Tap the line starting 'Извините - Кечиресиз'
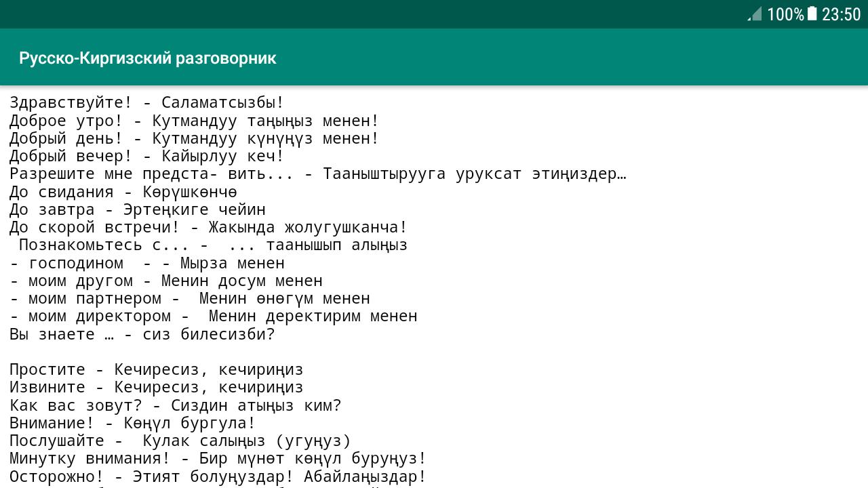 click(x=157, y=387)
